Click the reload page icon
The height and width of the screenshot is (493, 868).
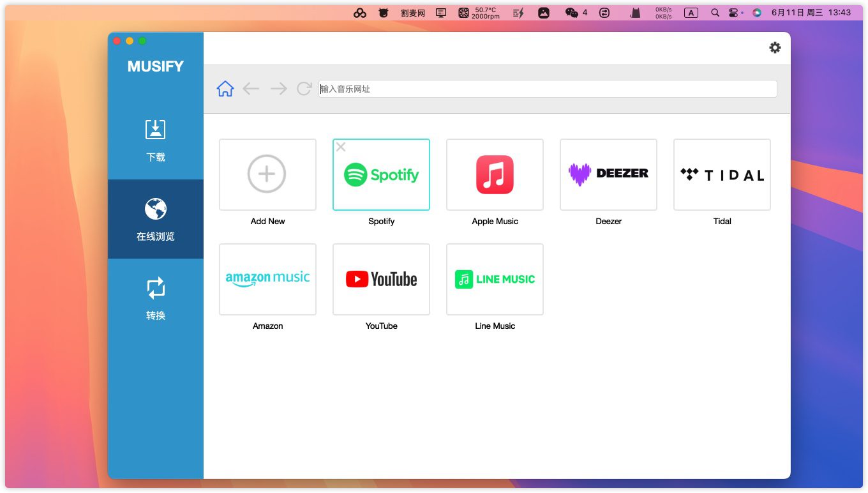304,89
